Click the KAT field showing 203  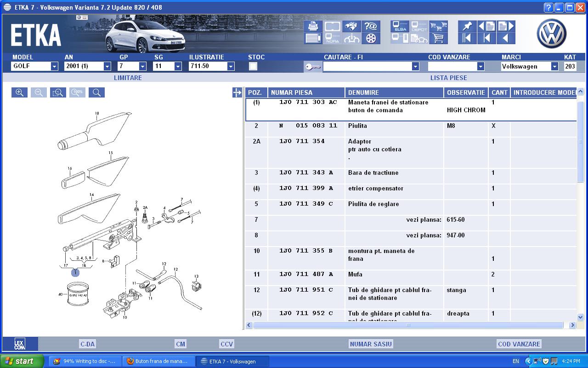point(570,66)
